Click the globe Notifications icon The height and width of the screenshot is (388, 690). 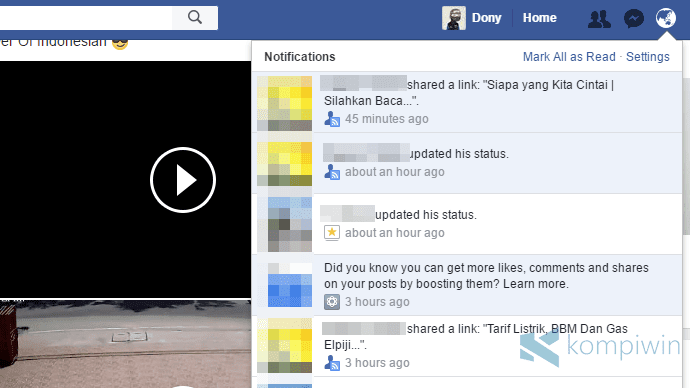665,18
